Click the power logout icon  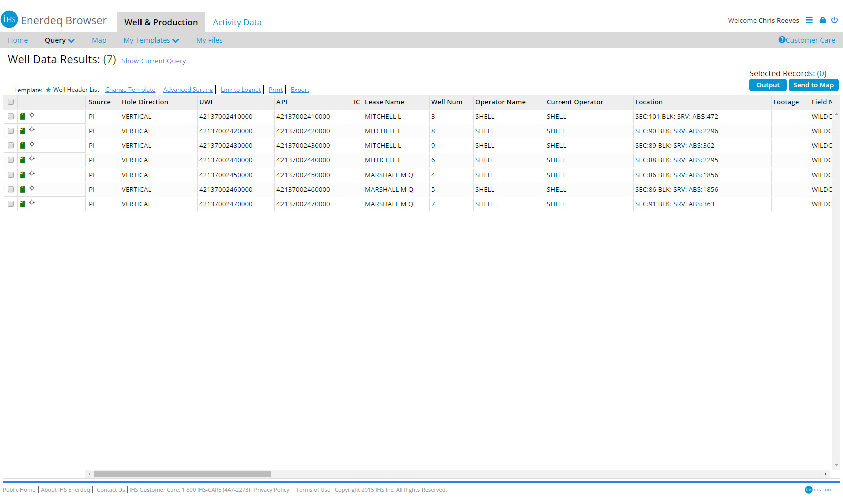(x=835, y=20)
